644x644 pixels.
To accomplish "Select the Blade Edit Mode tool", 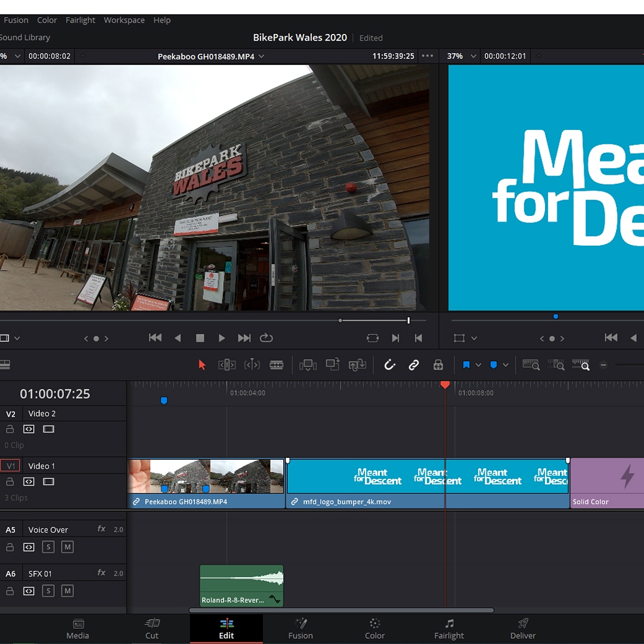I will tap(277, 365).
